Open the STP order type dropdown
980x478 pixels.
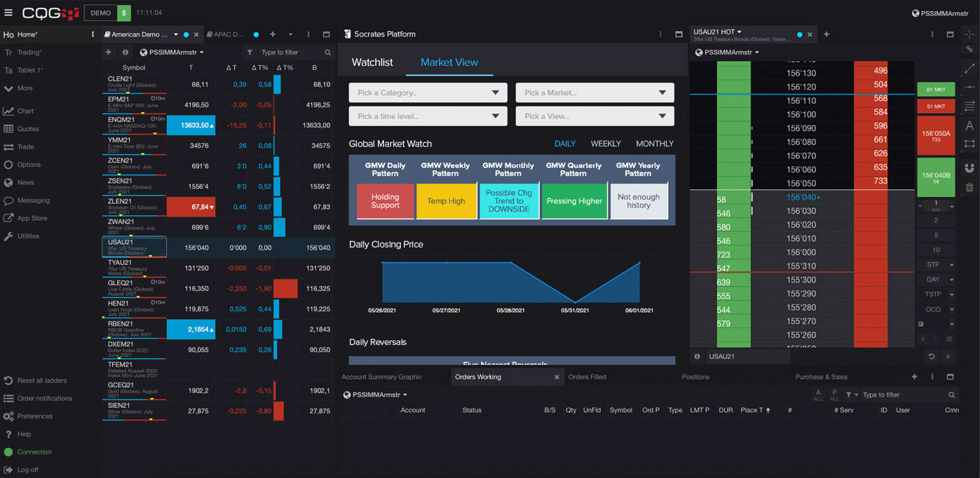click(x=936, y=265)
